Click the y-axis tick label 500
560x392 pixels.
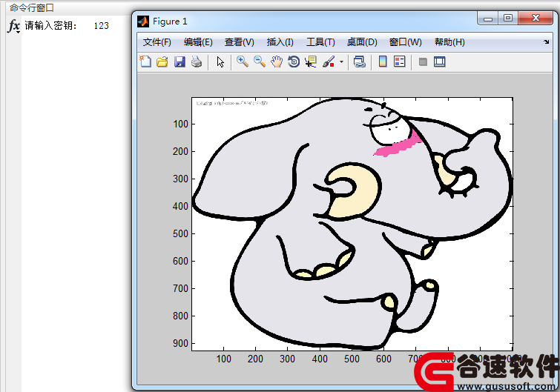[180, 233]
